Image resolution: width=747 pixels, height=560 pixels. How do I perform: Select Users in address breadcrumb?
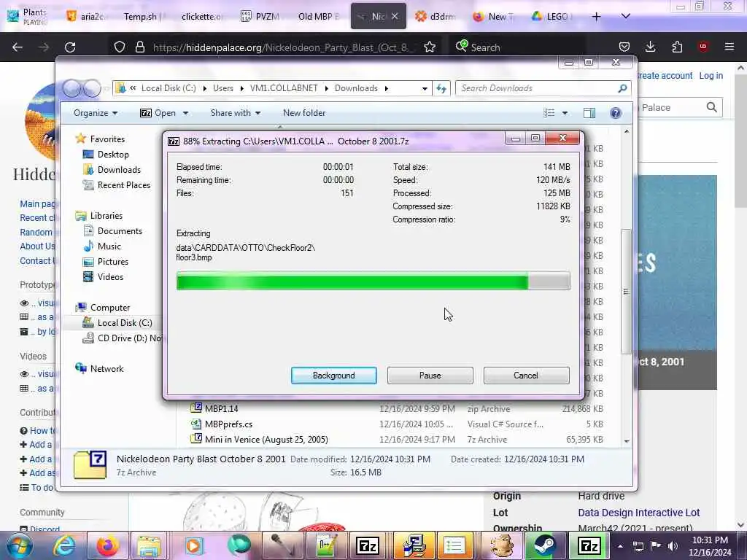click(223, 88)
